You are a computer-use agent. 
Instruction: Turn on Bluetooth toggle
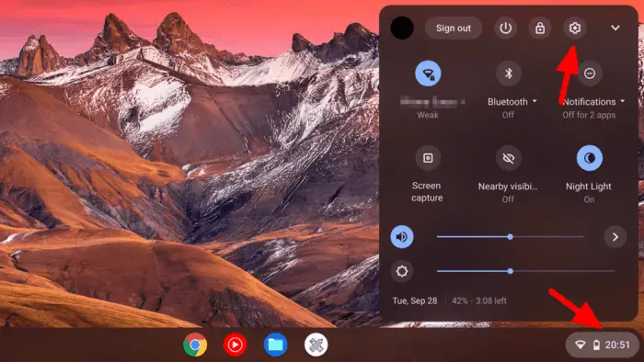coord(509,74)
